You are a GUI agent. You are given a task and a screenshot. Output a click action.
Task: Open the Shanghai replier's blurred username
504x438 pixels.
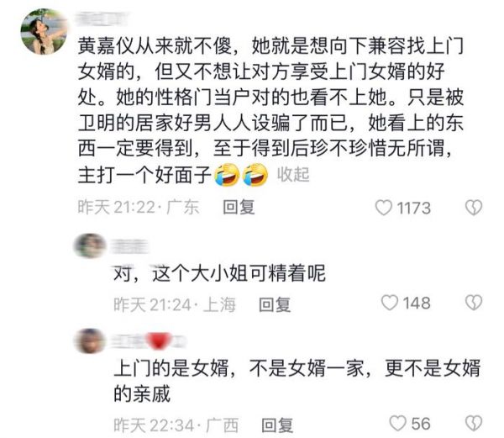[x=130, y=246]
